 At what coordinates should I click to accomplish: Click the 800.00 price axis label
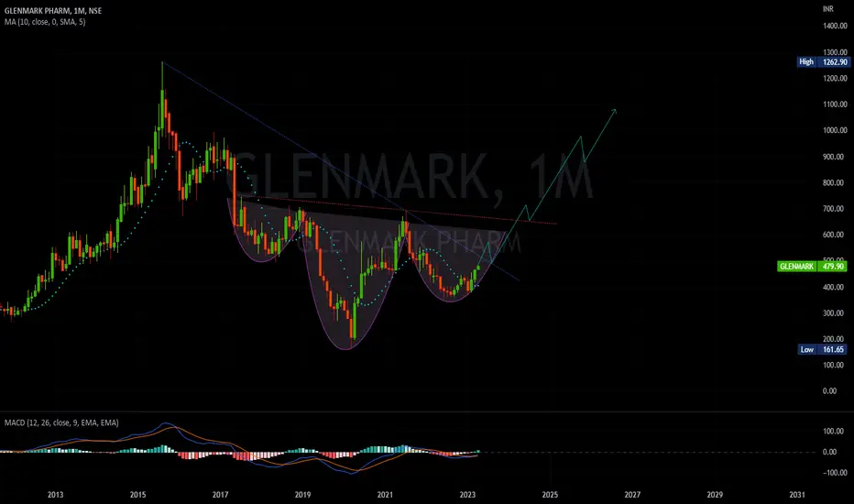pyautogui.click(x=835, y=182)
